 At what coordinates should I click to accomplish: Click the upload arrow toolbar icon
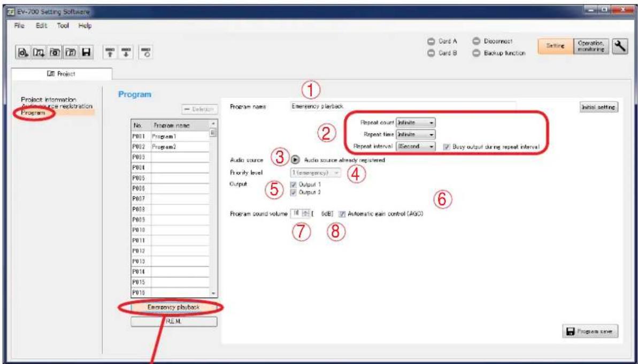110,52
